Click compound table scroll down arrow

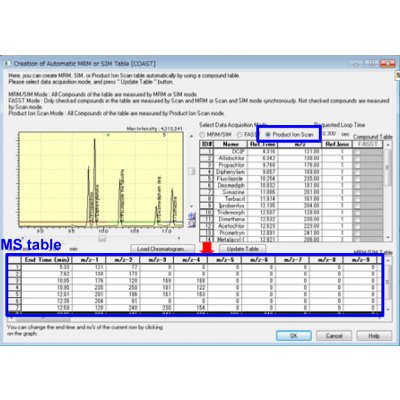pos(388,237)
